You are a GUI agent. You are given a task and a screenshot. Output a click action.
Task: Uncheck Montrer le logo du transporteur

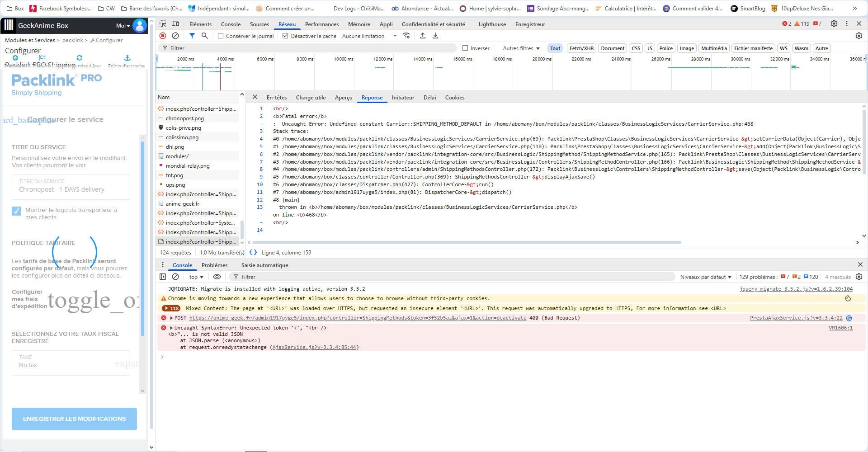[16, 211]
